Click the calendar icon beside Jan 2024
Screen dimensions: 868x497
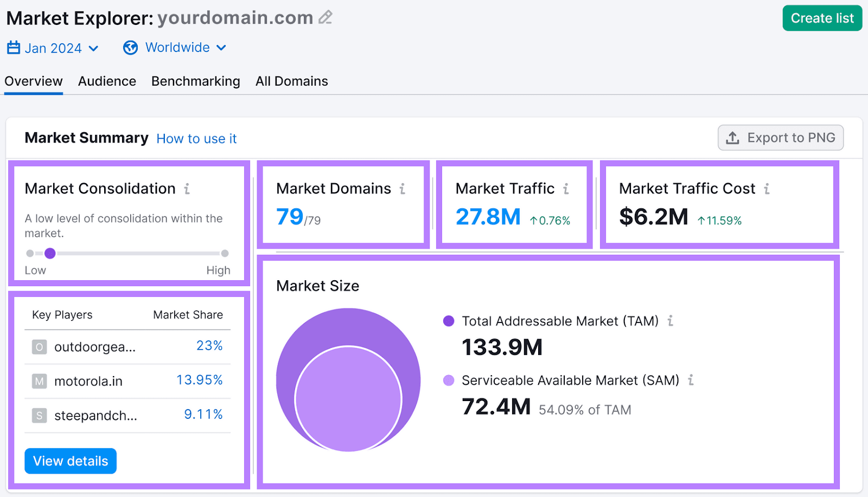(x=12, y=48)
